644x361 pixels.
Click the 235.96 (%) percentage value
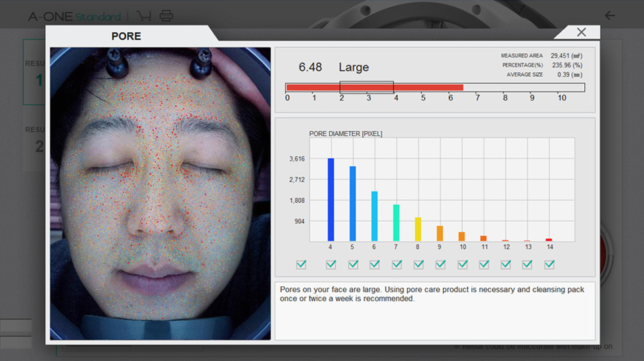(x=567, y=65)
